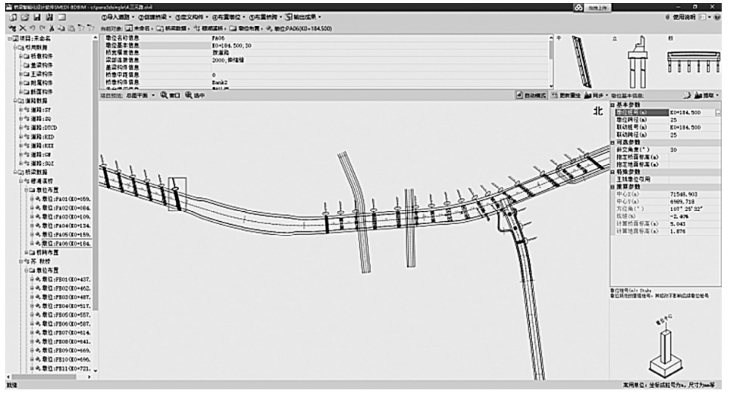Open the 输出成果 menu
This screenshot has width=731, height=395.
click(303, 17)
